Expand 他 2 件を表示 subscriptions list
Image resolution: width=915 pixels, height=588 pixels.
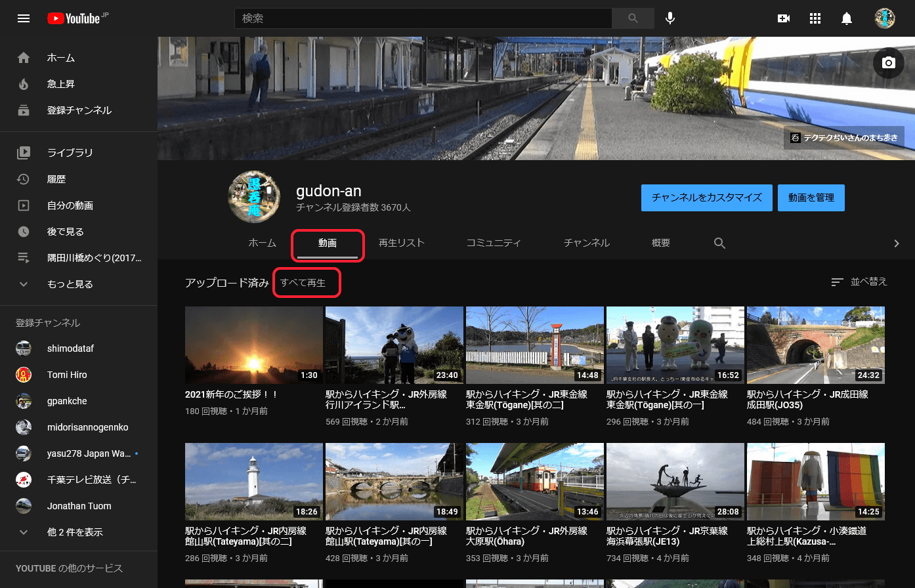pyautogui.click(x=75, y=532)
